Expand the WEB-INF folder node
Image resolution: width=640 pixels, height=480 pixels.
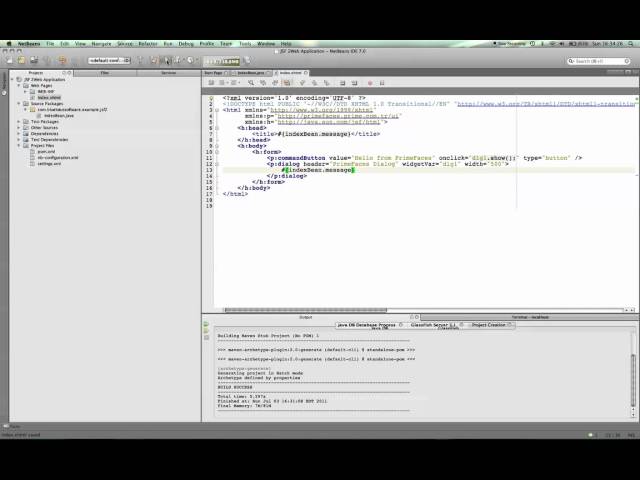click(25, 92)
